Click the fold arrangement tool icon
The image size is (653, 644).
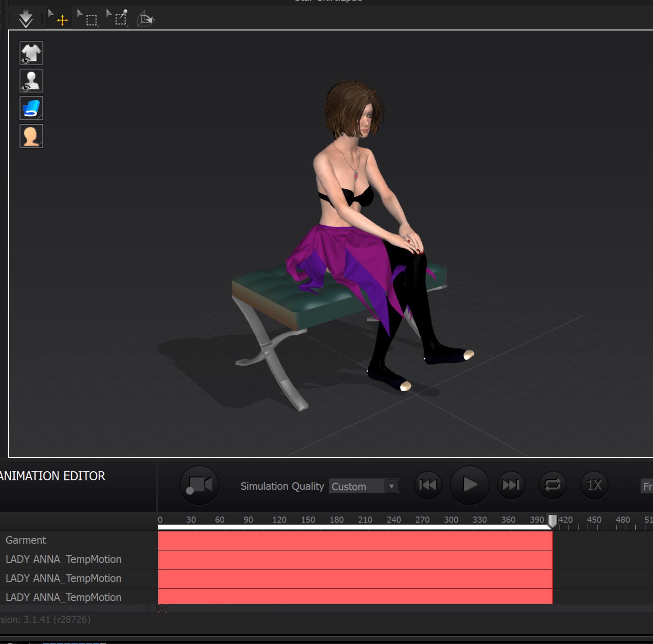(x=146, y=19)
